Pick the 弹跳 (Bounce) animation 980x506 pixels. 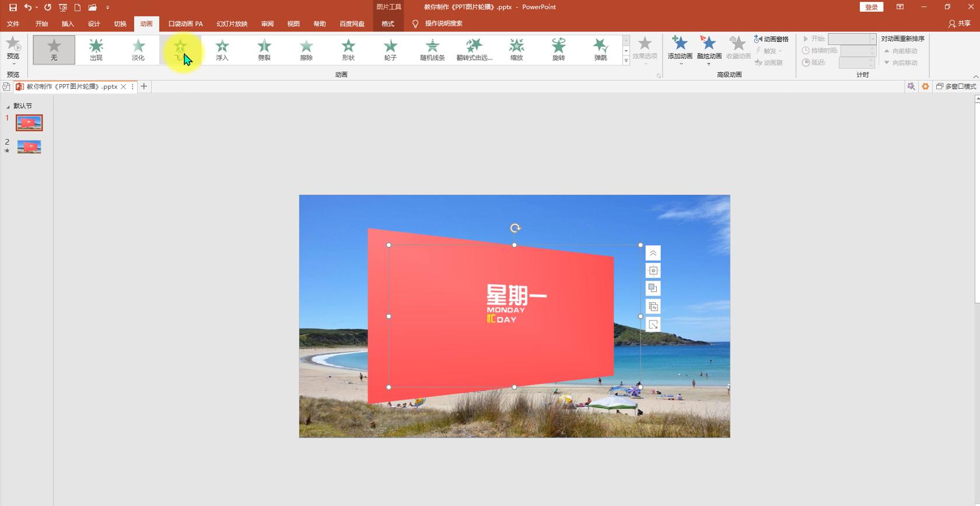600,49
